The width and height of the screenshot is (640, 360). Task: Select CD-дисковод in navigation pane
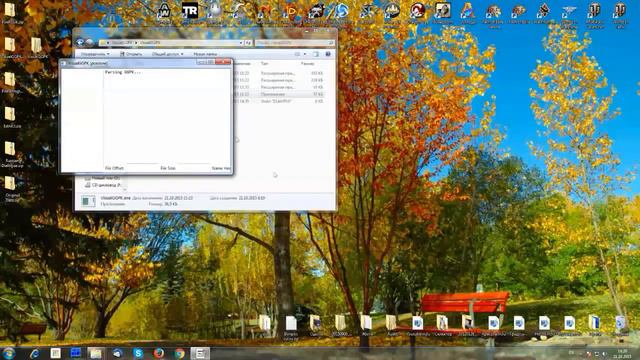tap(102, 185)
